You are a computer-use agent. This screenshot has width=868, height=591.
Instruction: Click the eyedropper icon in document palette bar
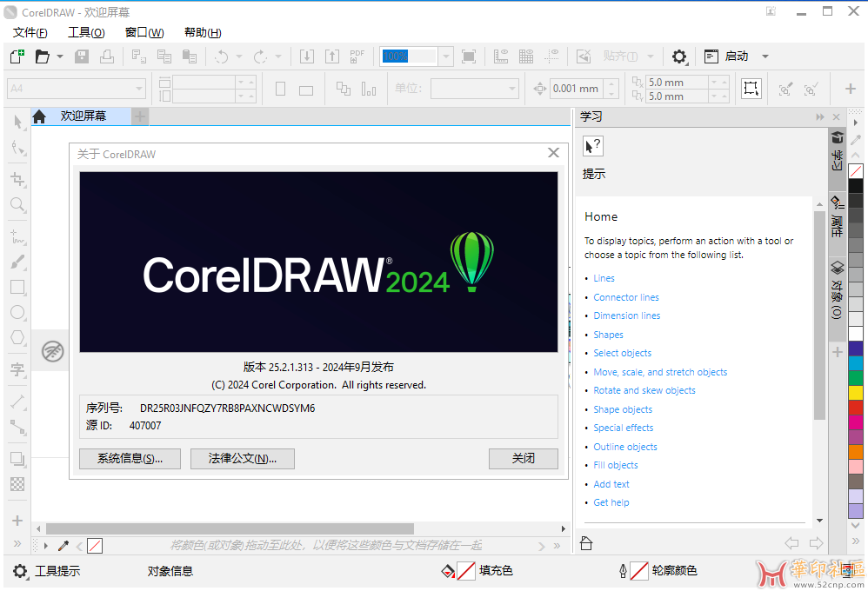tap(63, 546)
